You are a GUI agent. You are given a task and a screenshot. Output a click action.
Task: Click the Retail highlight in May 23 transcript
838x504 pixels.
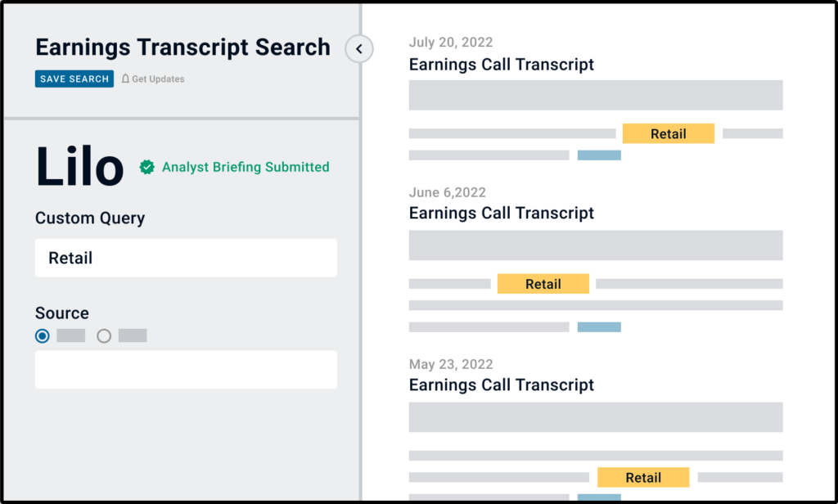pyautogui.click(x=642, y=477)
